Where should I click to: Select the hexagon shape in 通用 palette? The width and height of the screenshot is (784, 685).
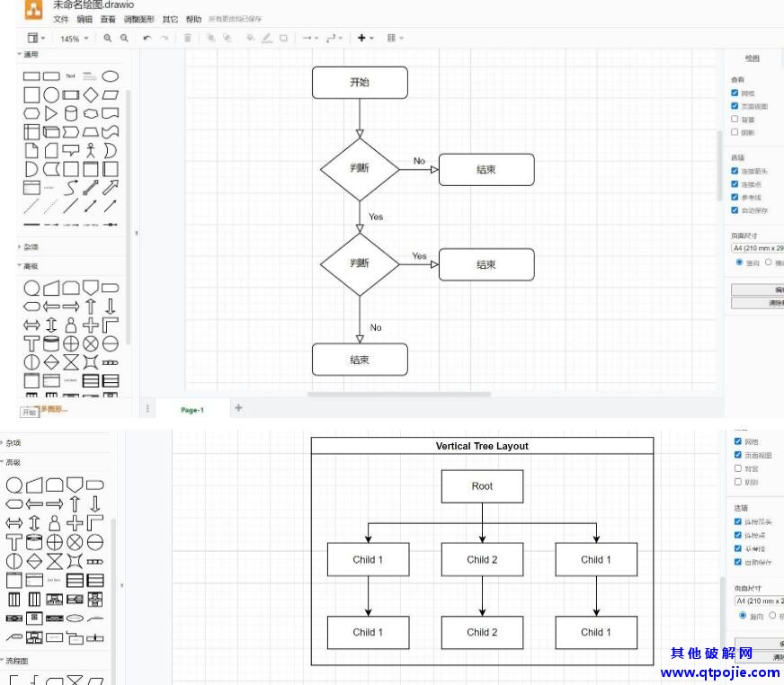click(31, 113)
